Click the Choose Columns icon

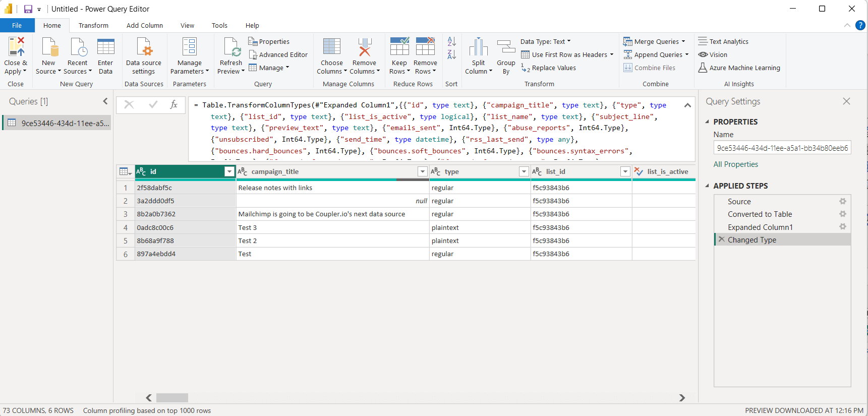click(x=331, y=46)
